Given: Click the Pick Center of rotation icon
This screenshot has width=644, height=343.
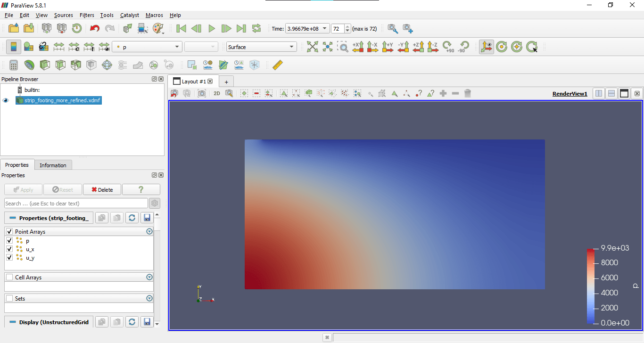Looking at the screenshot, I should [532, 47].
